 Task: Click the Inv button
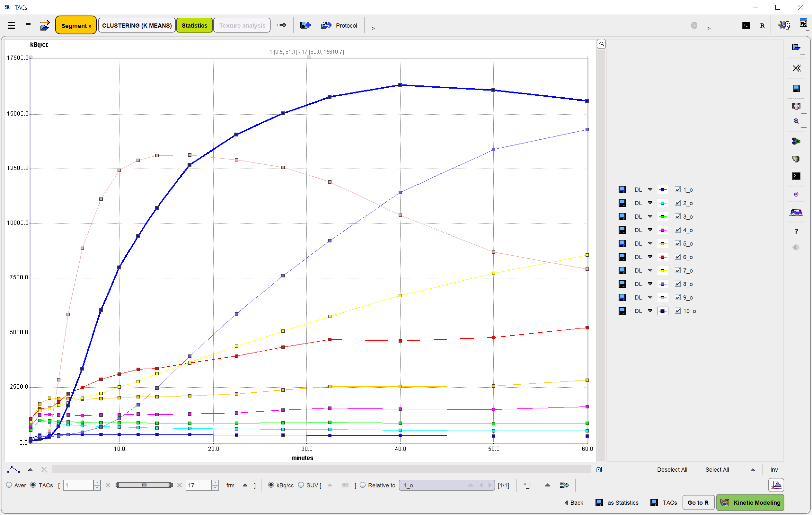774,469
